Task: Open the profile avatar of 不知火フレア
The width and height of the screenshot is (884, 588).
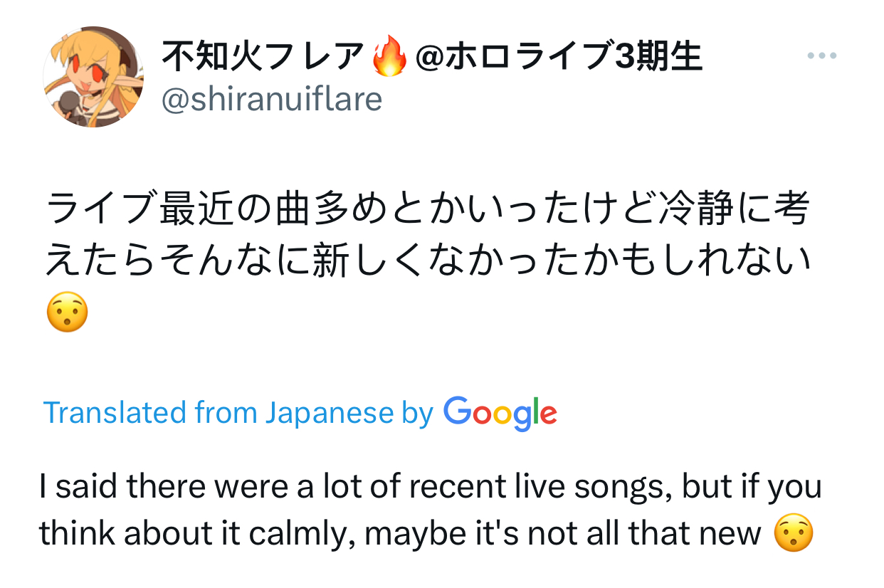Action: coord(93,77)
